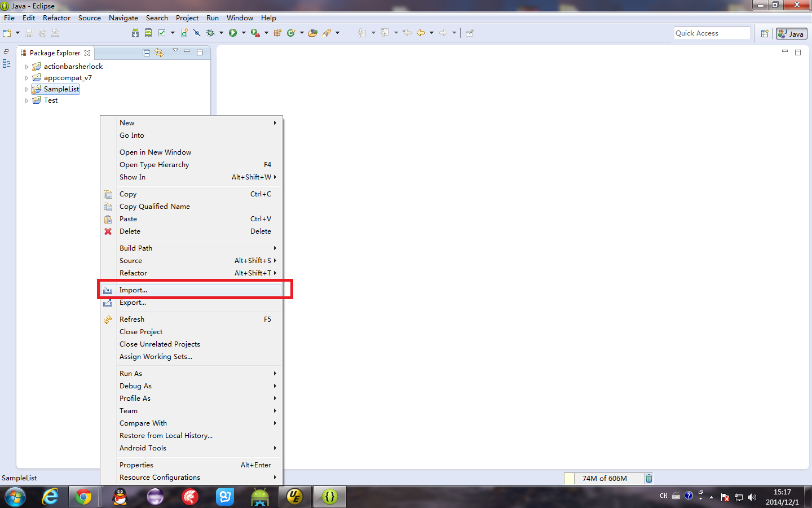The height and width of the screenshot is (508, 812).
Task: Click the Quick Access search field
Action: pyautogui.click(x=712, y=33)
